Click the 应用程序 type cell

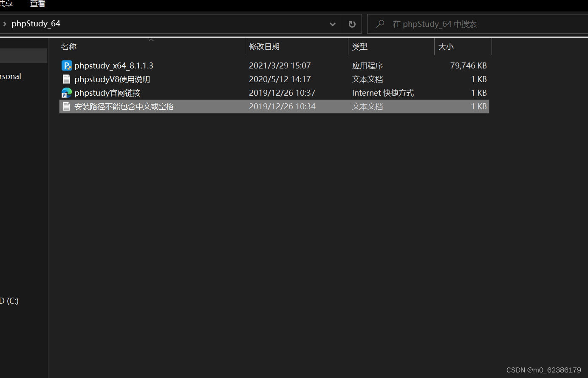coord(367,65)
